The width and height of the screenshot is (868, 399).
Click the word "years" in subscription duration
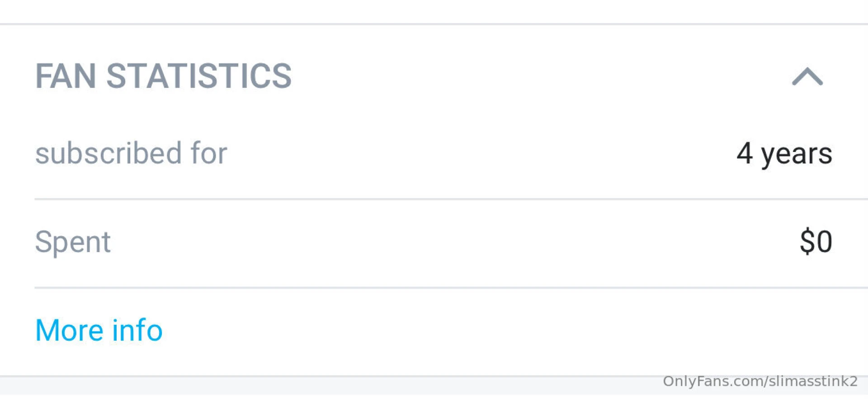click(x=797, y=155)
